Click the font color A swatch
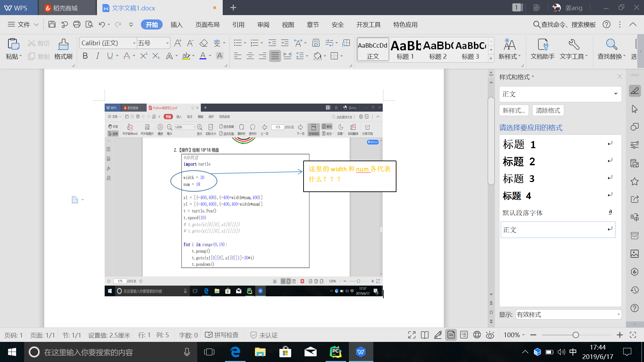Screen dimensions: 644x362 203,56
